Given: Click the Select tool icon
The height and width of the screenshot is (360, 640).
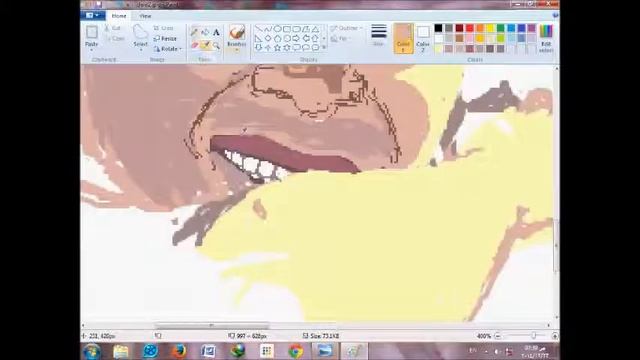Looking at the screenshot, I should (140, 32).
